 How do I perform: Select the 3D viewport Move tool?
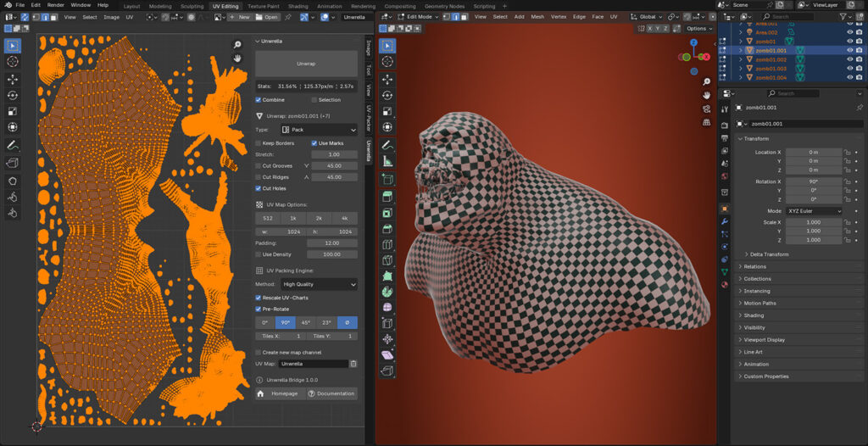click(x=387, y=80)
